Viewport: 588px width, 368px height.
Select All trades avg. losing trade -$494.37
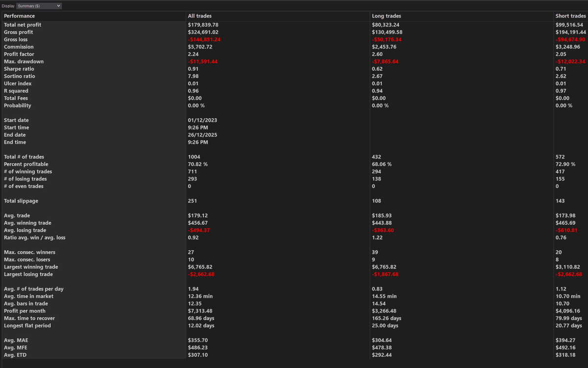coord(199,231)
